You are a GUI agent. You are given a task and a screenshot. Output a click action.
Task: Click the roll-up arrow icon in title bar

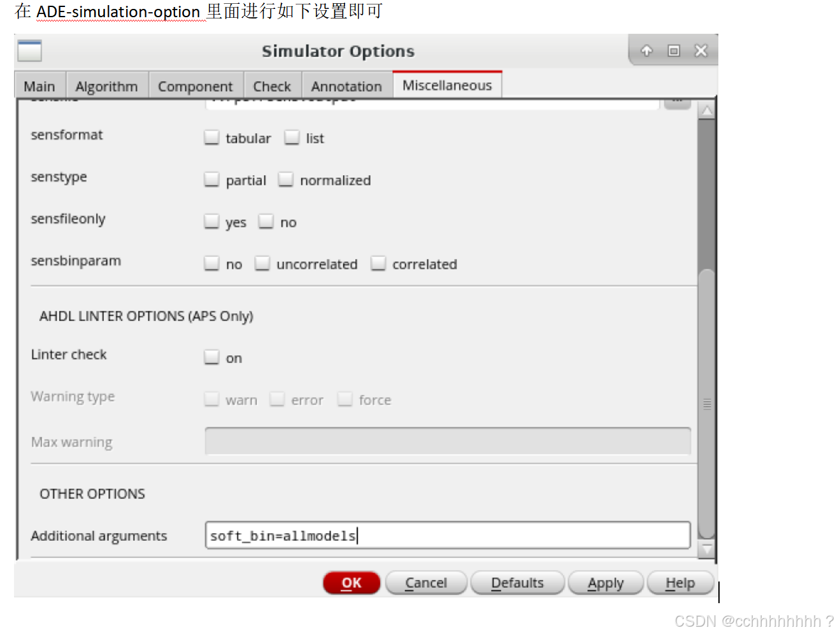646,51
